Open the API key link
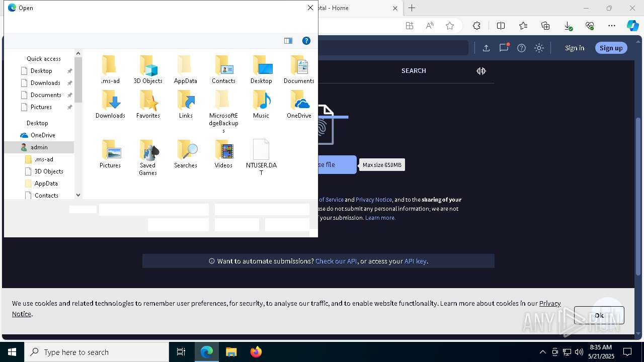This screenshot has width=644, height=362. coord(415,261)
